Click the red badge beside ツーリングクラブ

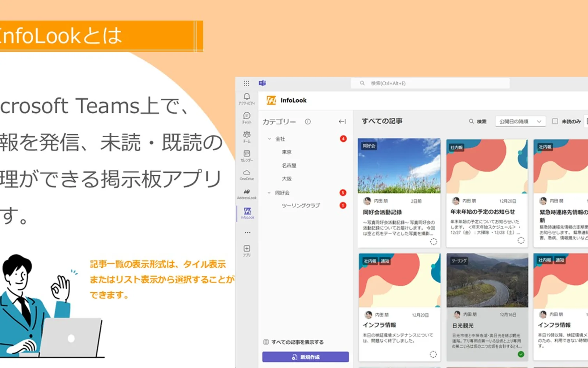[x=343, y=205]
